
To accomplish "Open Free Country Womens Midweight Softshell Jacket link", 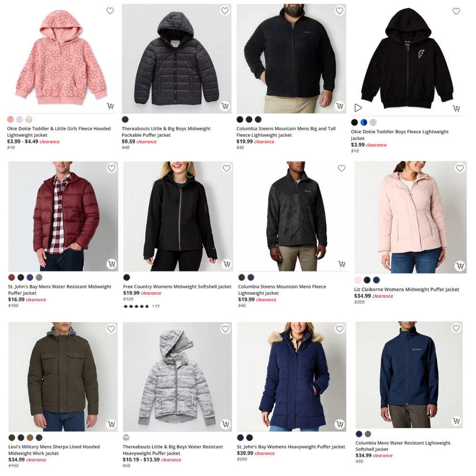I will coord(177,287).
